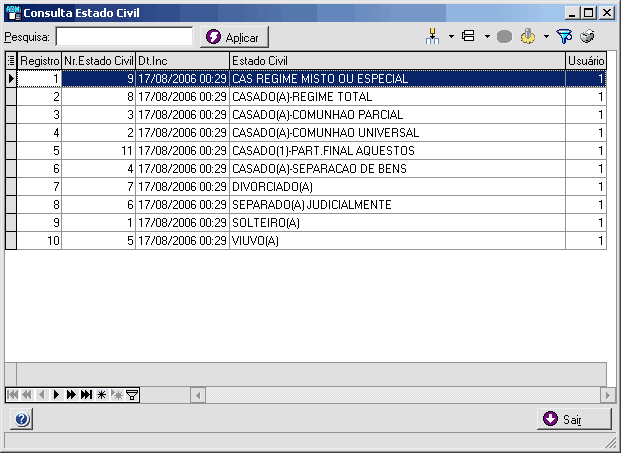Select the CASADO(A)-SEPARACAO DE BENS cell
The height and width of the screenshot is (453, 621).
pos(398,169)
